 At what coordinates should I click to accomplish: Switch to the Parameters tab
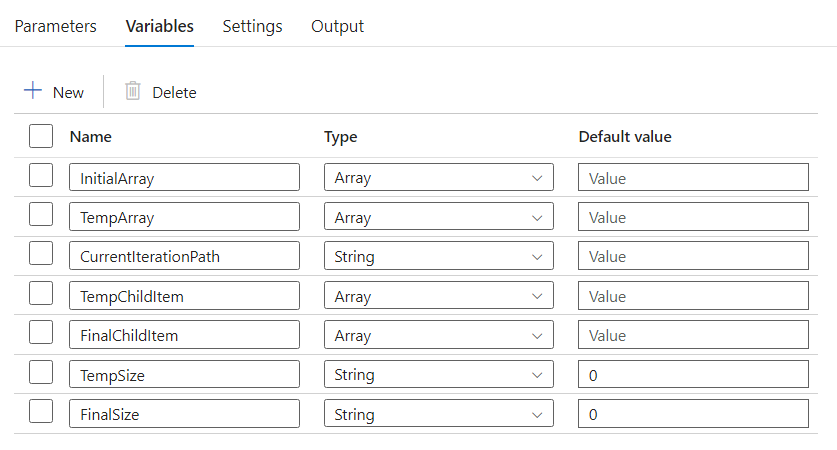(x=56, y=26)
